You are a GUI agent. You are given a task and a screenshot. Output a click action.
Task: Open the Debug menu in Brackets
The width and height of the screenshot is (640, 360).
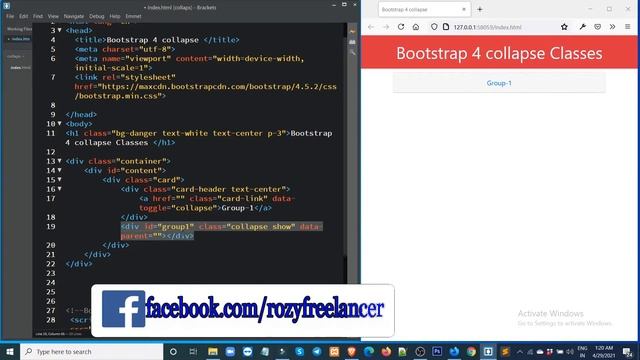click(x=97, y=16)
